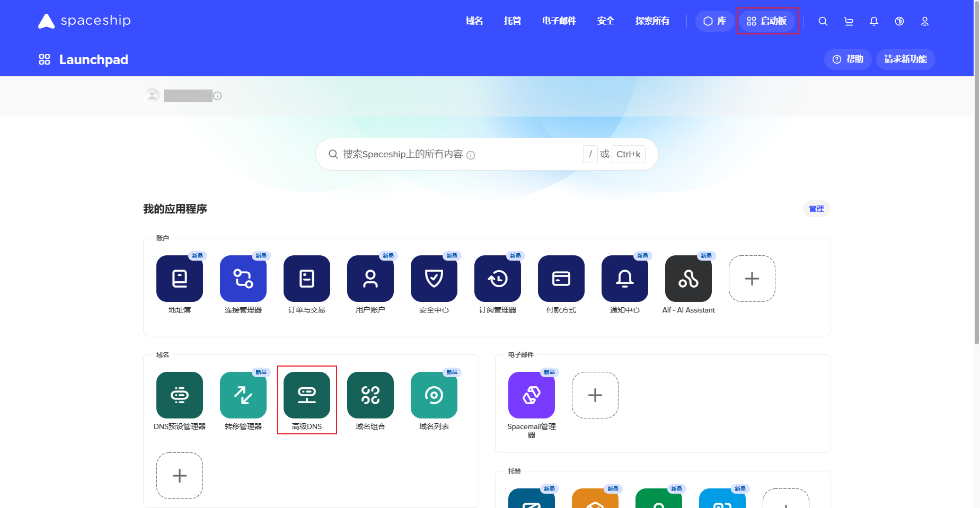Click the header search magnifier icon
Screen dimensions: 980x508
coord(823,21)
